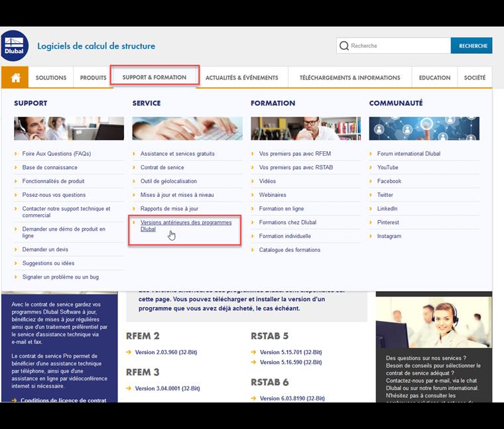Click Conditions de licence de contrat link
This screenshot has width=504, height=429.
tap(63, 400)
